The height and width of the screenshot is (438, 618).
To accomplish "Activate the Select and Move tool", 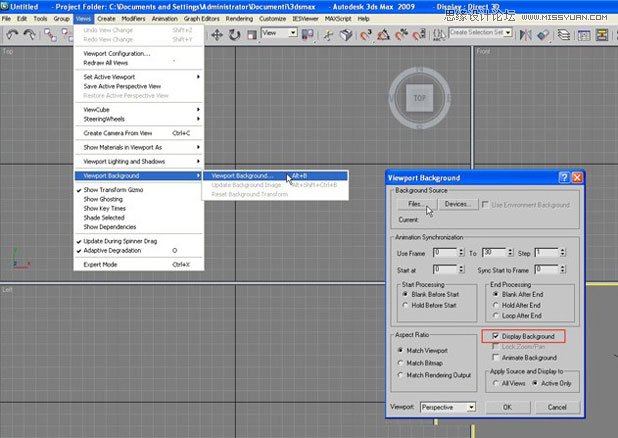I will [217, 35].
